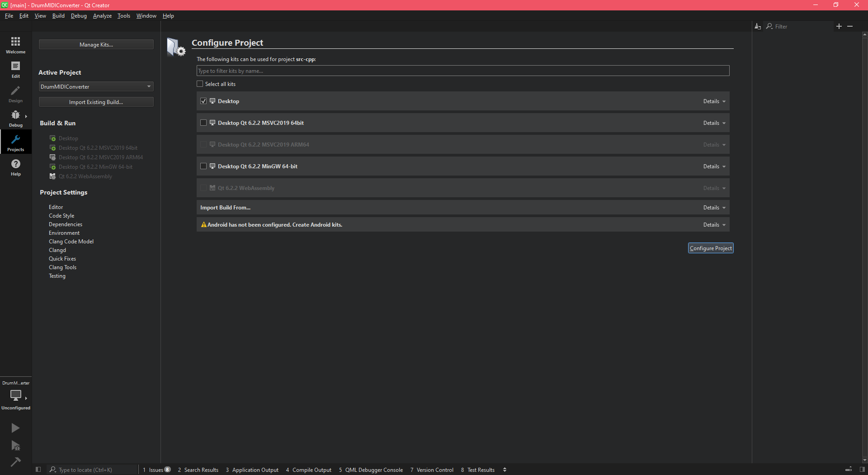Open the Version Control pane

[x=432, y=470]
